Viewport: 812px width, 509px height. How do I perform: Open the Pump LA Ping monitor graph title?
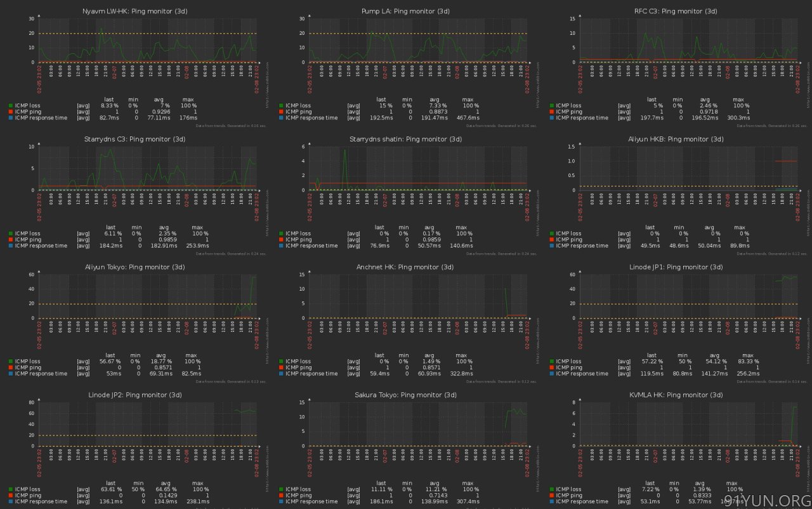pyautogui.click(x=405, y=11)
